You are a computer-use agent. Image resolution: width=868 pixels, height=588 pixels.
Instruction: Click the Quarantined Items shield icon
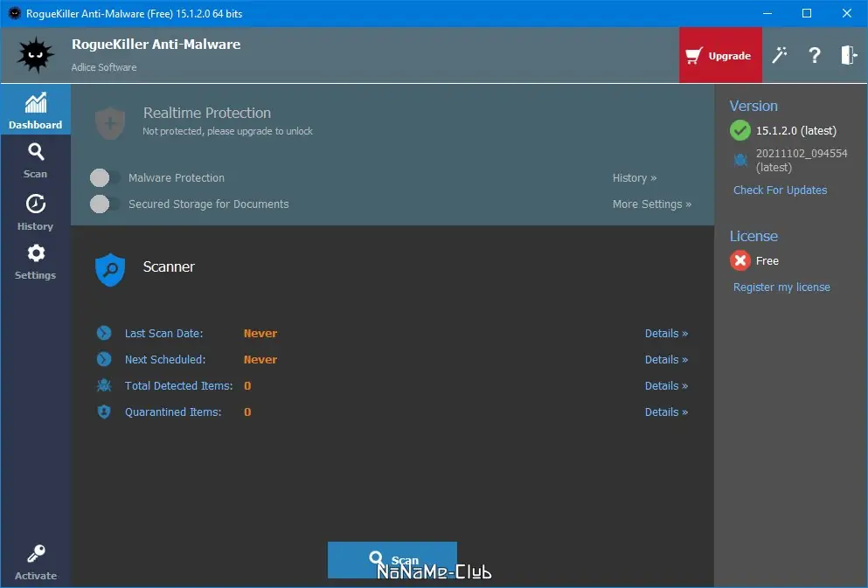[x=104, y=412]
